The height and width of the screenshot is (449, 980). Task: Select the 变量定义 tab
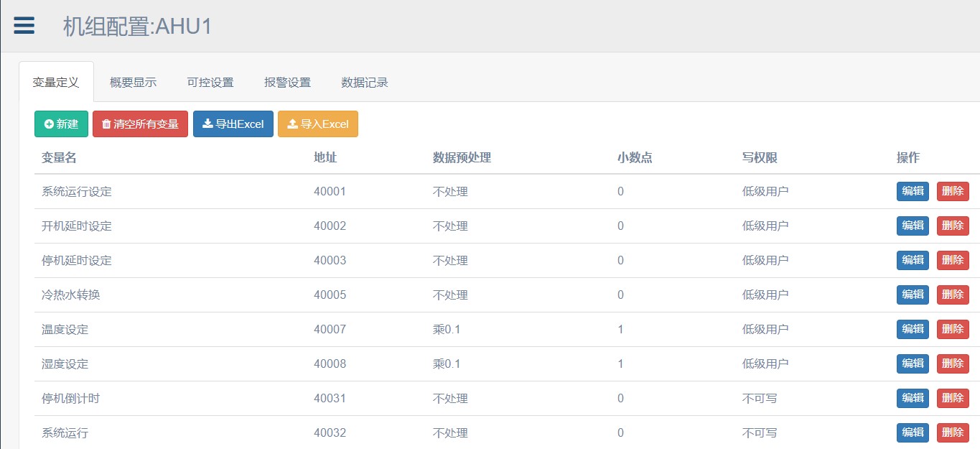point(56,82)
